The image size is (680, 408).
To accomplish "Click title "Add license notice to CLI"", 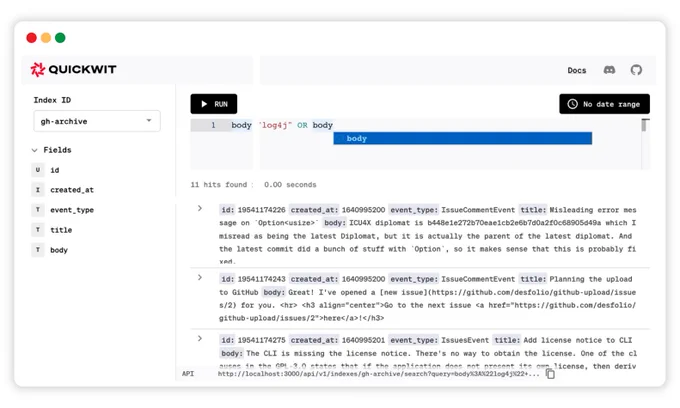I will pos(578,340).
